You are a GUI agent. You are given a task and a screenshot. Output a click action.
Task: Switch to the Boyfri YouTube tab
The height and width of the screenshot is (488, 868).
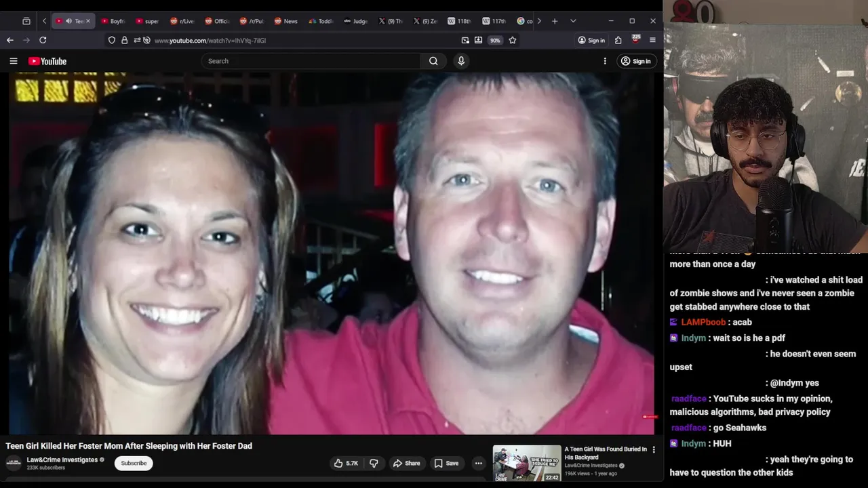tap(113, 21)
